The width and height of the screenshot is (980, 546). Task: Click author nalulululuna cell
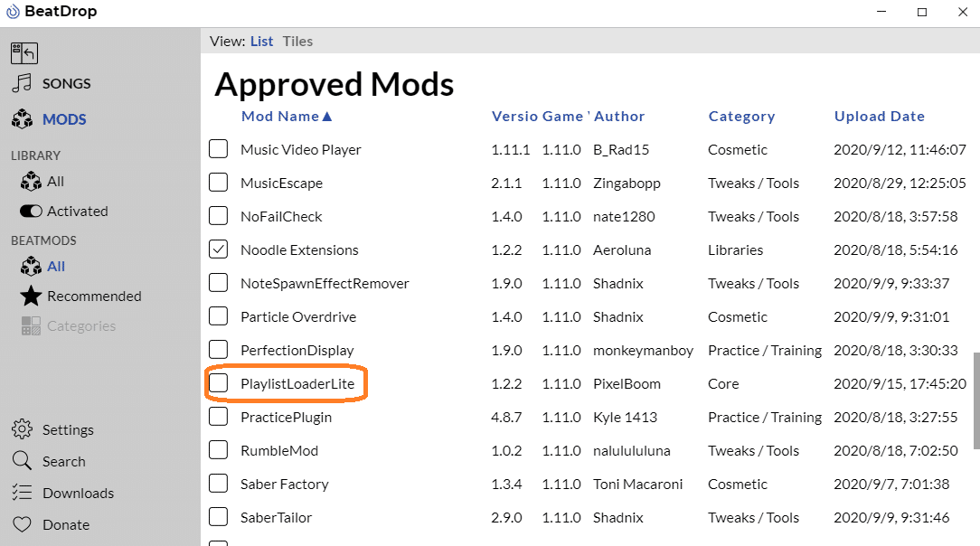pos(632,450)
